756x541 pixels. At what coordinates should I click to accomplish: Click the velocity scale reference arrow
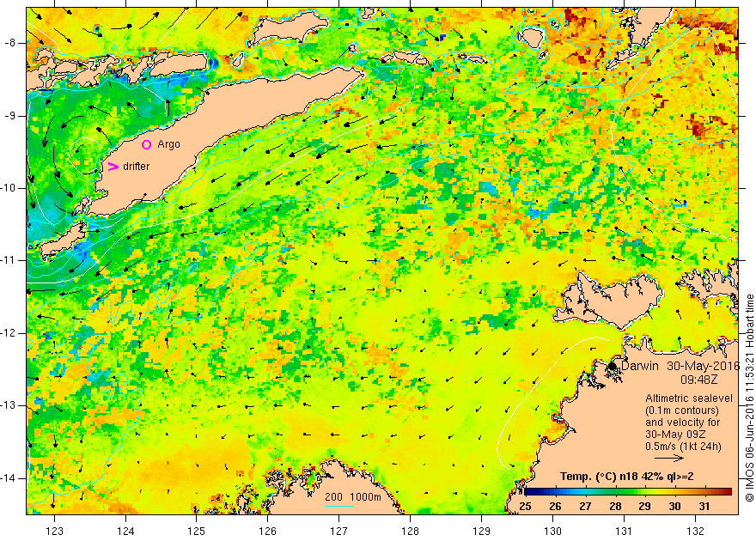669,459
